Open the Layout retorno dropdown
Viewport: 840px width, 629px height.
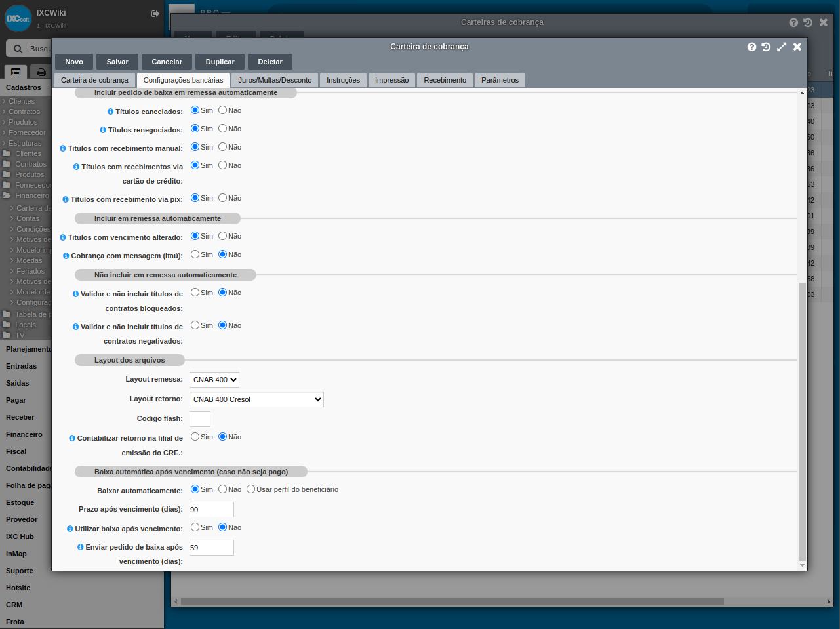pyautogui.click(x=256, y=399)
